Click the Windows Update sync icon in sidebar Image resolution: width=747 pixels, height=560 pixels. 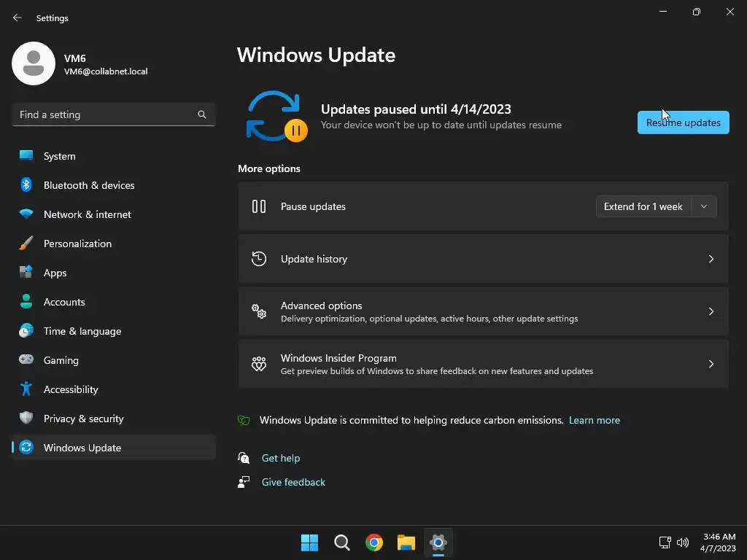[x=26, y=447]
